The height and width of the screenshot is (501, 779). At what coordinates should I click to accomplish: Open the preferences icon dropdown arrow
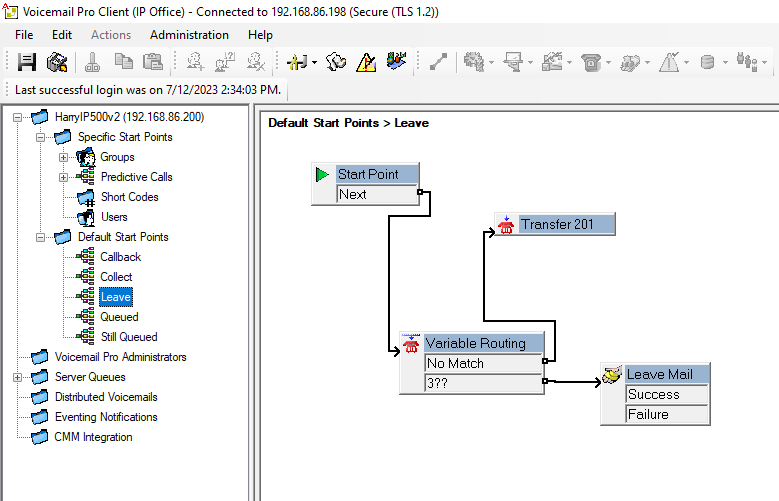point(314,63)
